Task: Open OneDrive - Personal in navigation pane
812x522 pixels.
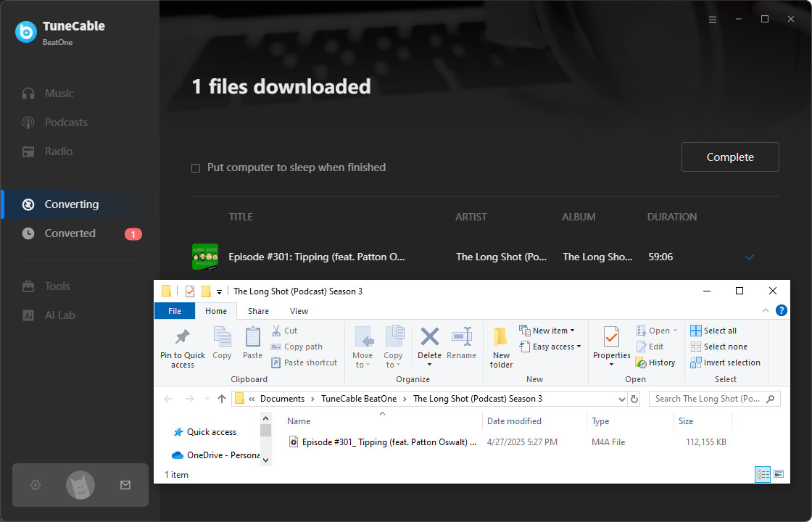Action: click(x=215, y=455)
